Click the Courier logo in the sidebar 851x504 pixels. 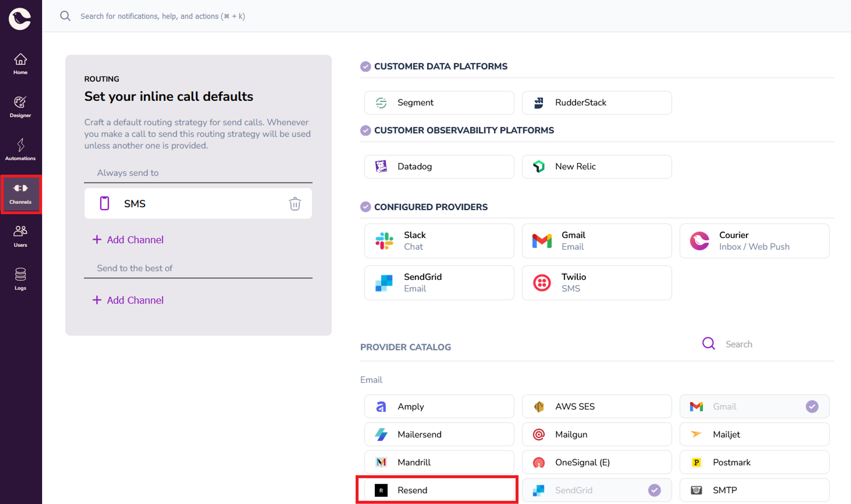20,18
